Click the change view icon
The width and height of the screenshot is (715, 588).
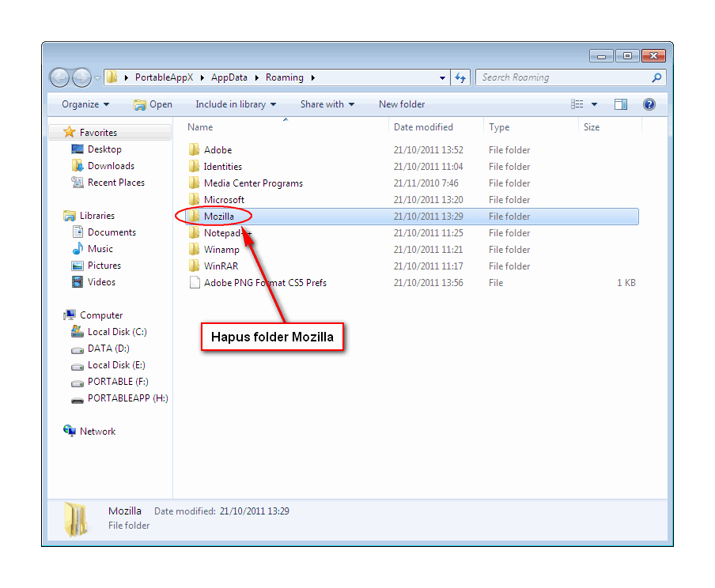point(577,104)
